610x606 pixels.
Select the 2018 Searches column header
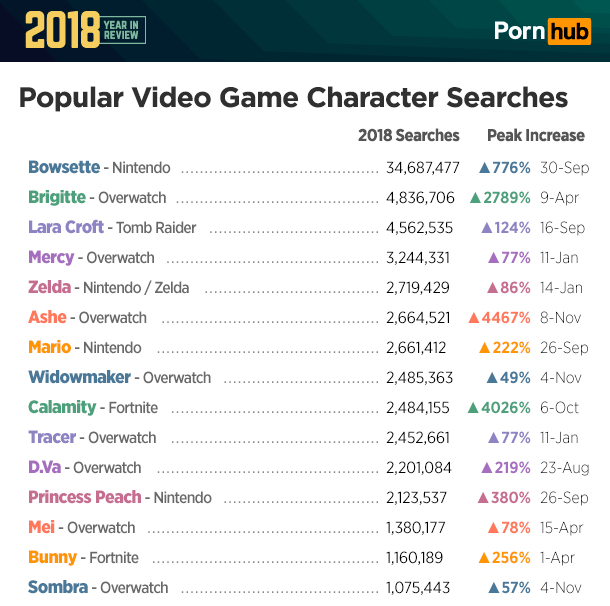point(409,135)
